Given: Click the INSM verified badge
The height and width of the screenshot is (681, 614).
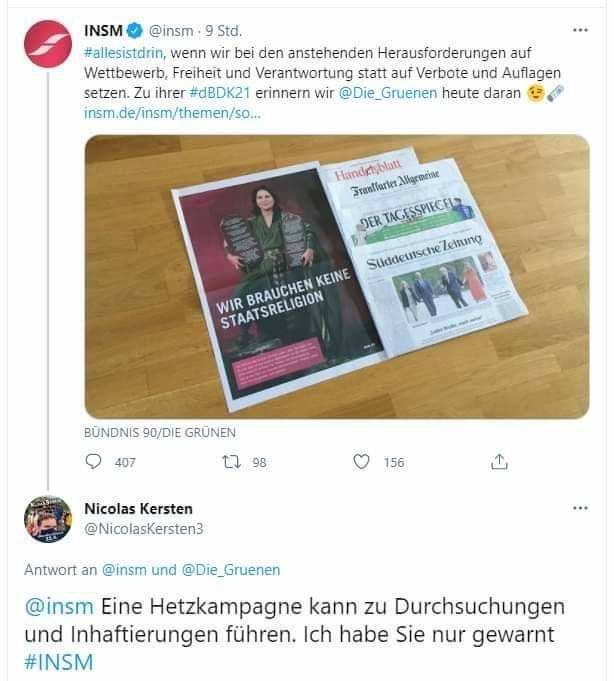Looking at the screenshot, I should point(135,31).
